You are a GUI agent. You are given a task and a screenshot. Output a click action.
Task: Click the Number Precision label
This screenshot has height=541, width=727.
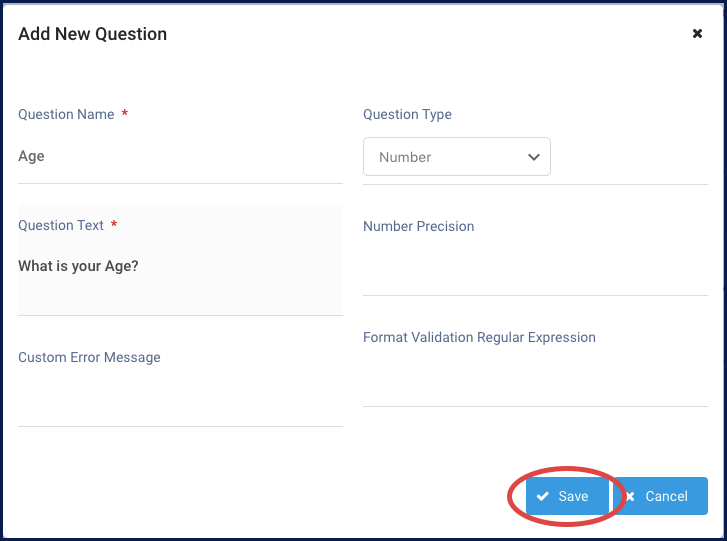point(418,226)
